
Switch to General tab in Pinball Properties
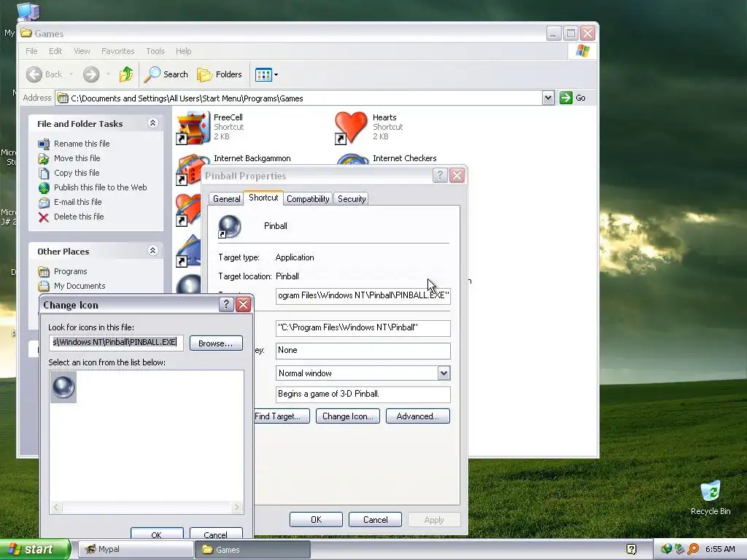point(226,198)
